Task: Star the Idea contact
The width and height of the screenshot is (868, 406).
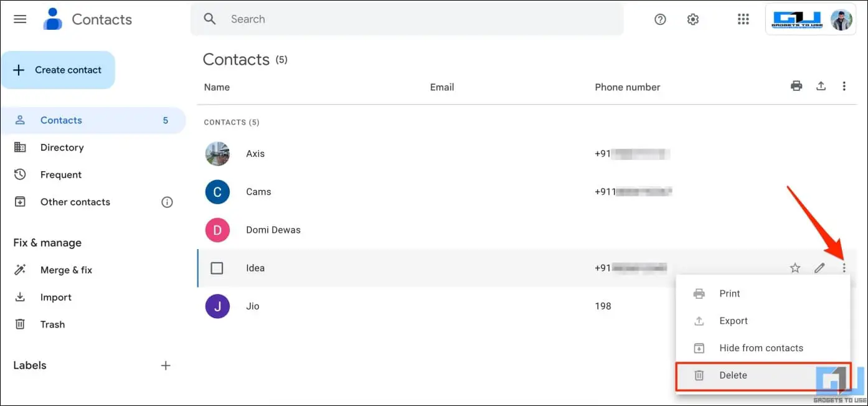Action: 795,268
